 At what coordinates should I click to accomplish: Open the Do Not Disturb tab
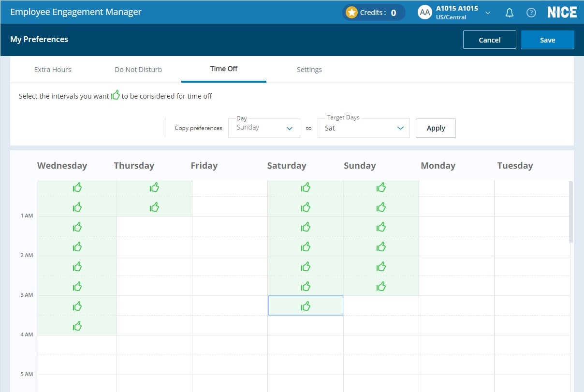(138, 70)
